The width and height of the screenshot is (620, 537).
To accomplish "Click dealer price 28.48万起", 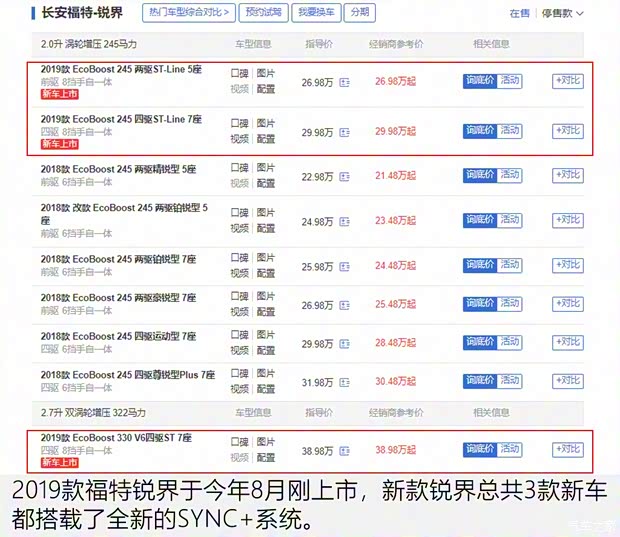I will [x=395, y=343].
